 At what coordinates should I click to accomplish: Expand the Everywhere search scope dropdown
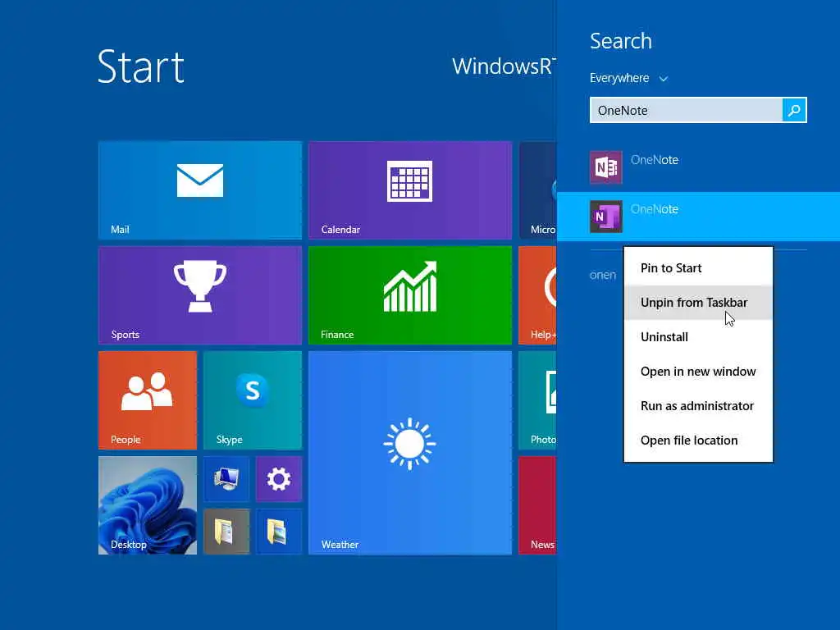(x=629, y=78)
